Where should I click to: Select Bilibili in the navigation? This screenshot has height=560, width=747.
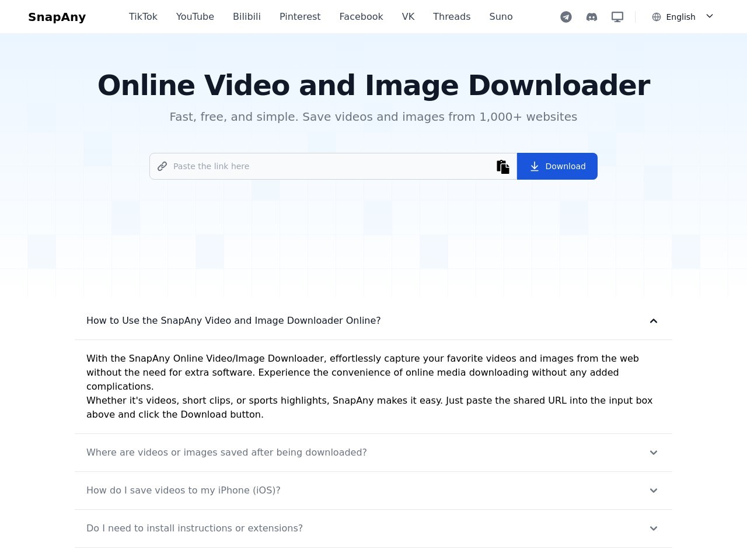(247, 17)
